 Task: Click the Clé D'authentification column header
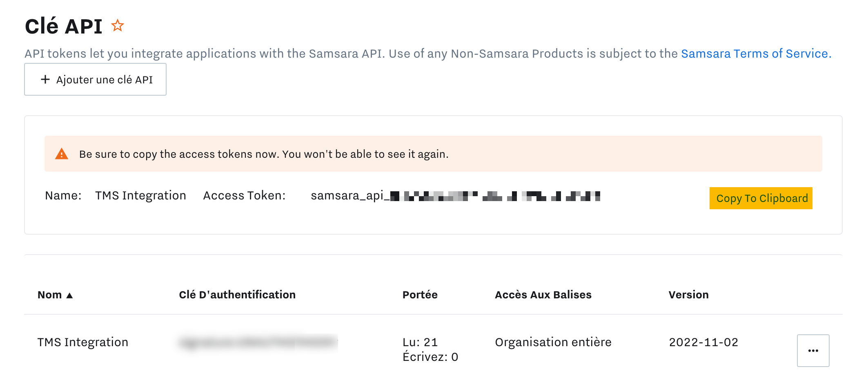pyautogui.click(x=237, y=294)
